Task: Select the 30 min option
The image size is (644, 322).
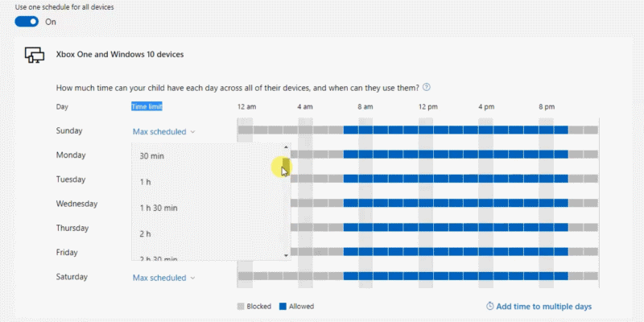Action: click(x=152, y=156)
